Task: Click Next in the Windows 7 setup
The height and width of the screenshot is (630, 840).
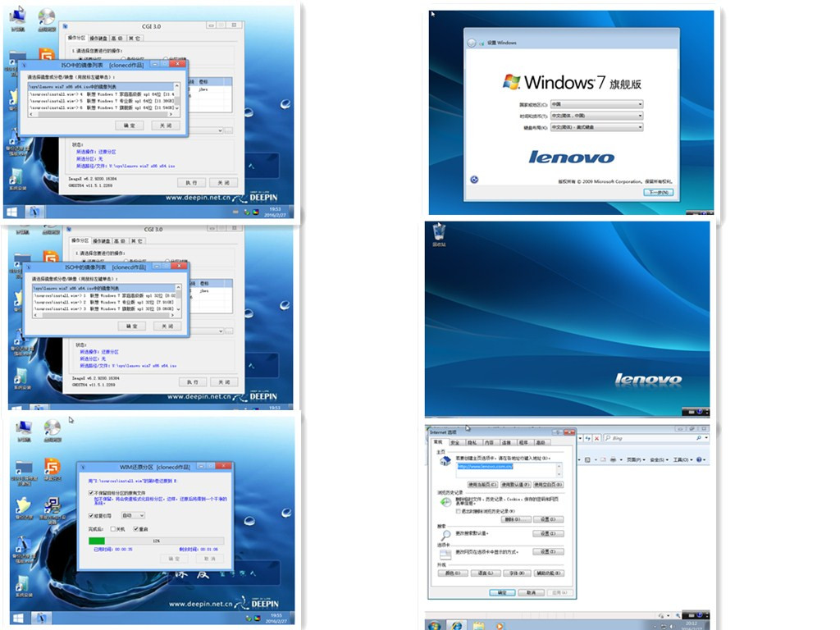Action: point(659,192)
